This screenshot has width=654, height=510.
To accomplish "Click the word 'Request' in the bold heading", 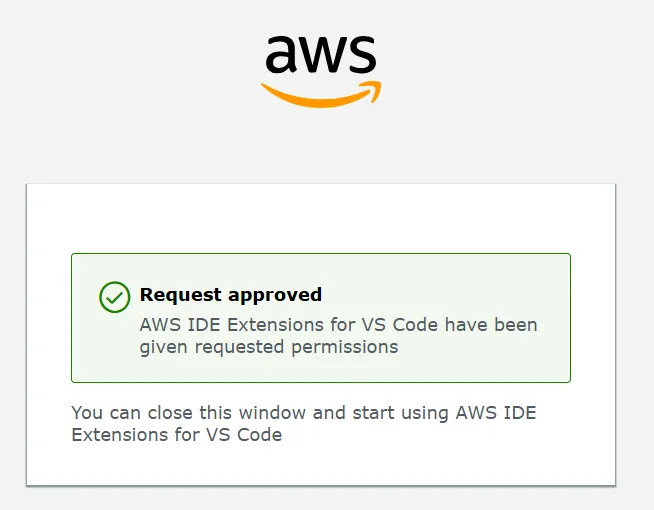I will point(181,295).
